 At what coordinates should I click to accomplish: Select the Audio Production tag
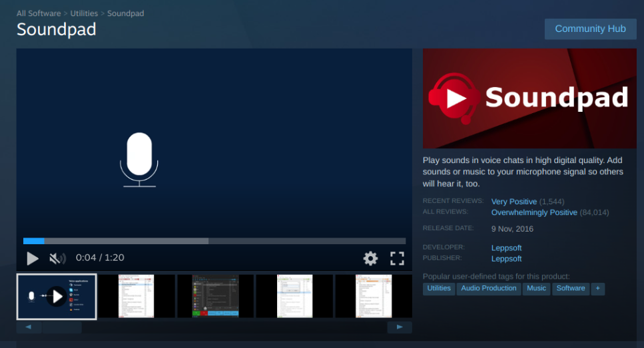tap(488, 289)
